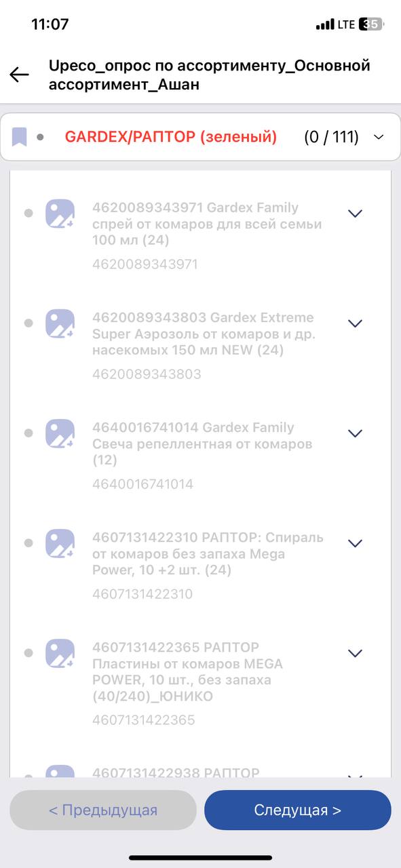Image resolution: width=401 pixels, height=868 pixels.
Task: Click the < Предыдущая button
Action: 103,810
